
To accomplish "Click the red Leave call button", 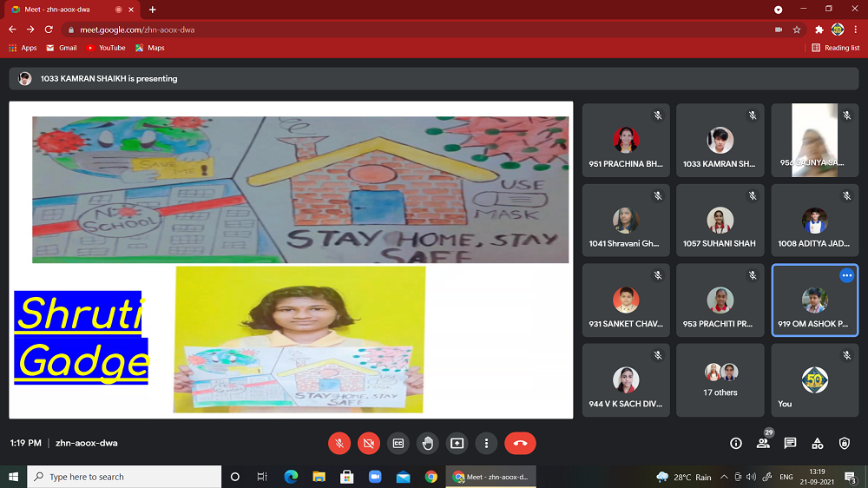I will pyautogui.click(x=520, y=443).
